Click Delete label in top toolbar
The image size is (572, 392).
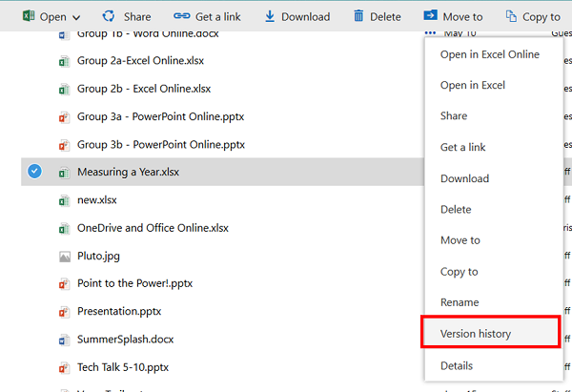(385, 17)
